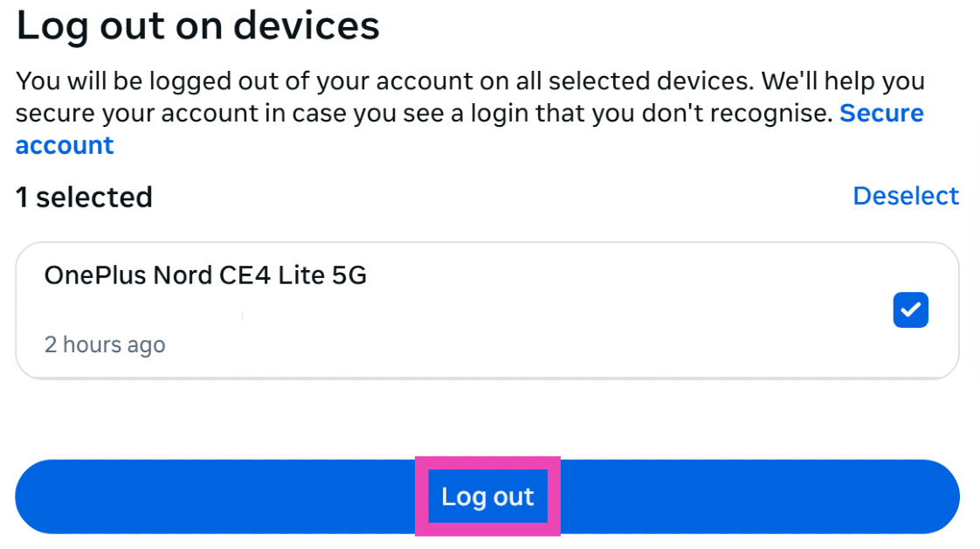Toggle the blue checkmark on the device row

pyautogui.click(x=910, y=310)
